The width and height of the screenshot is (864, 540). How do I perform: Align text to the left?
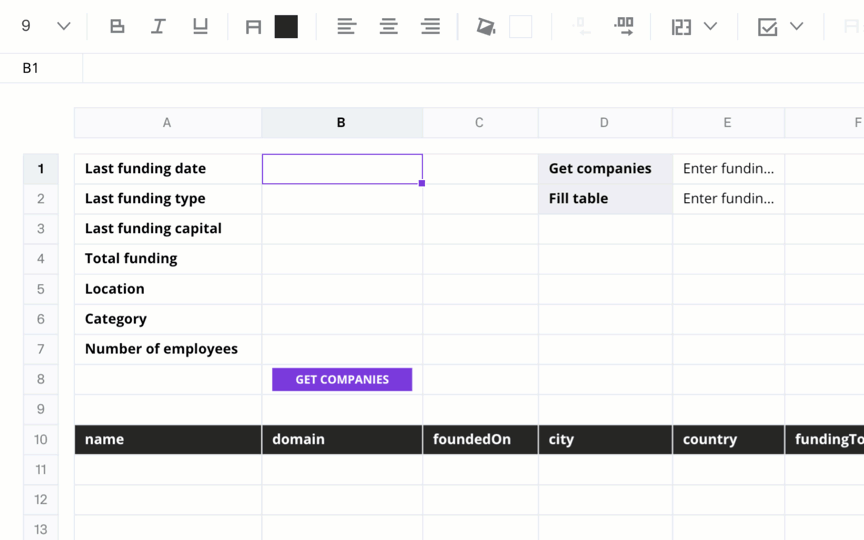[347, 26]
